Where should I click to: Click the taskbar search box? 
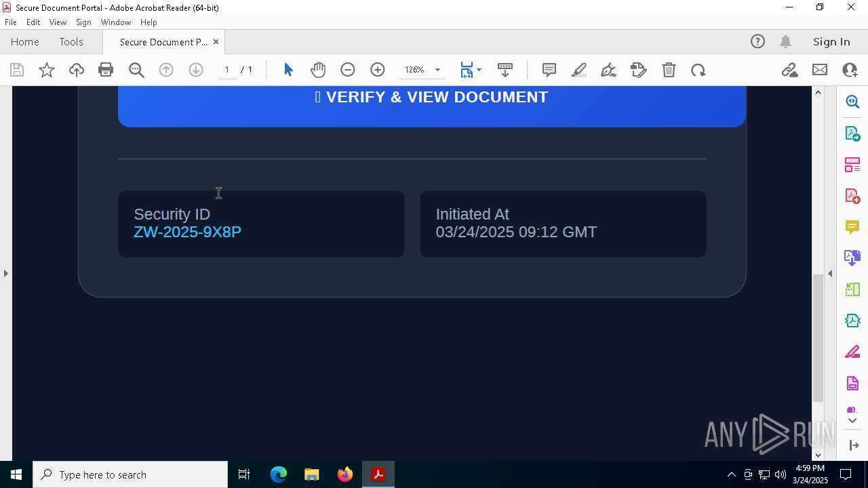130,474
